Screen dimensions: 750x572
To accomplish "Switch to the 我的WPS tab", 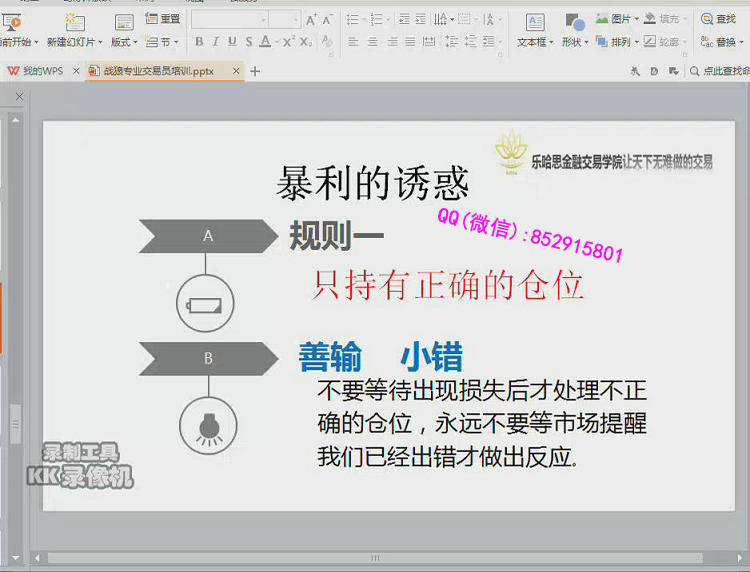I will point(35,71).
